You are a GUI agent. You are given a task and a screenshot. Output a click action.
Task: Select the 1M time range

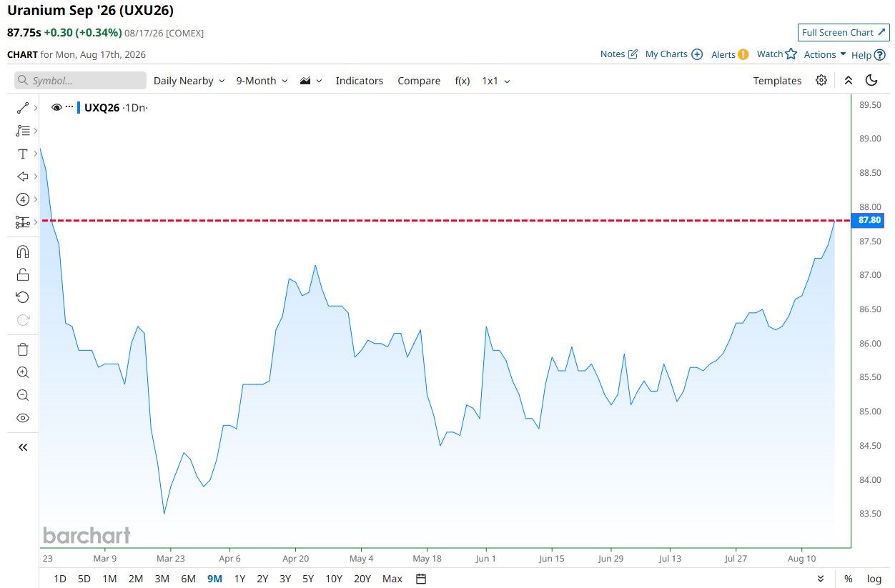coord(109,579)
